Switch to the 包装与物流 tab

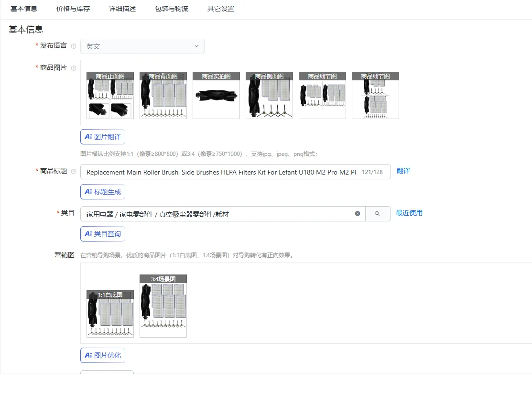coord(171,8)
